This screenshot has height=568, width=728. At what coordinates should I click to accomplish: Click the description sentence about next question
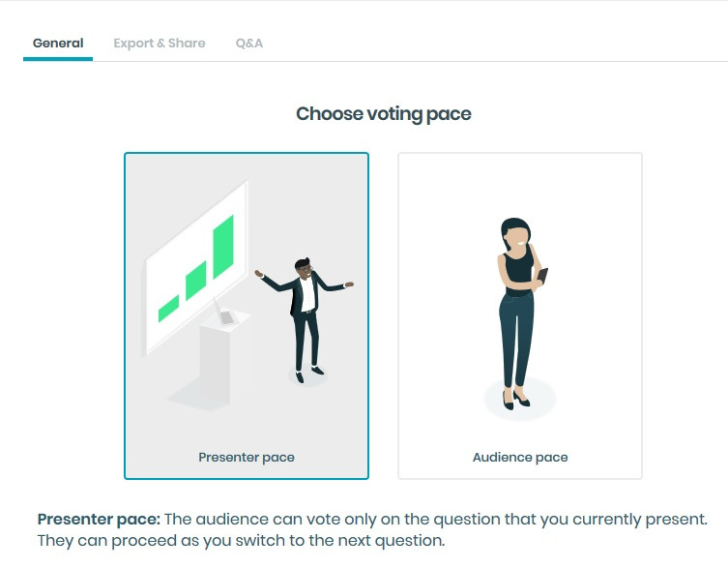[241, 540]
